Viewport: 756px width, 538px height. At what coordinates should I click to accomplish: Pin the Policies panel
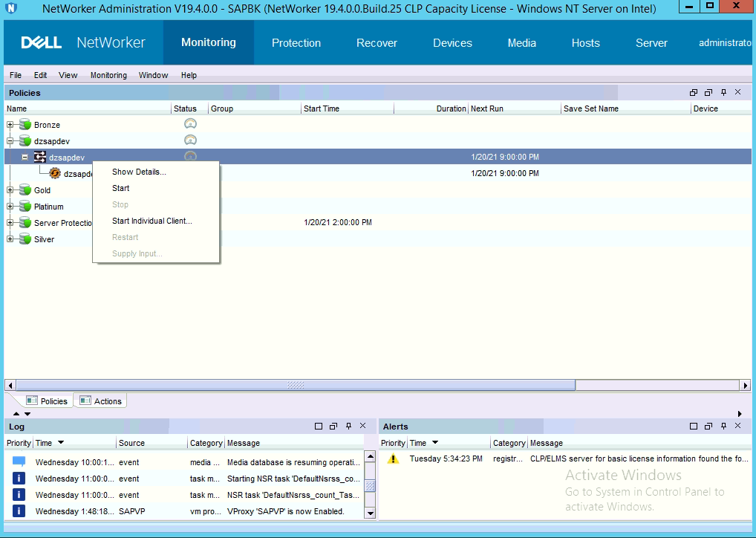pyautogui.click(x=723, y=93)
